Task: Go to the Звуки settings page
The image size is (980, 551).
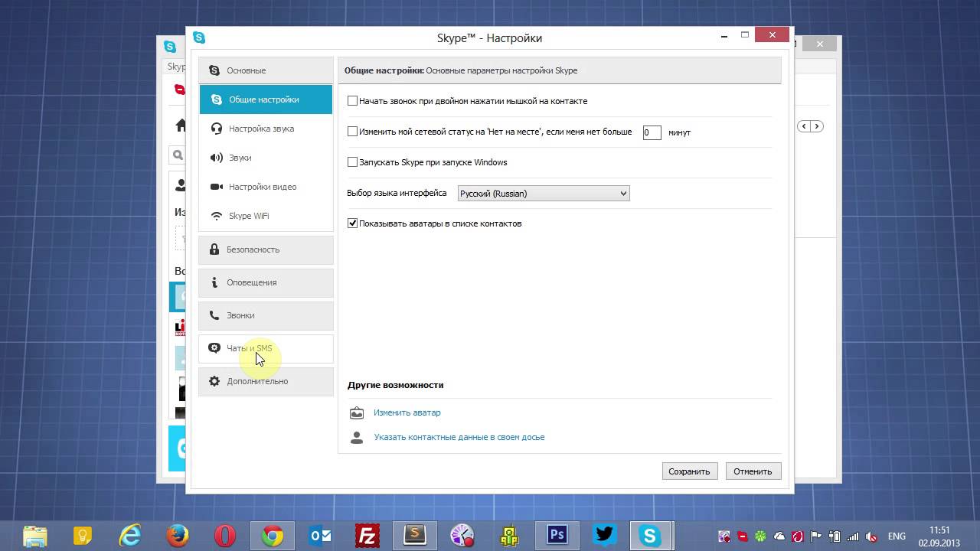Action: (266, 158)
